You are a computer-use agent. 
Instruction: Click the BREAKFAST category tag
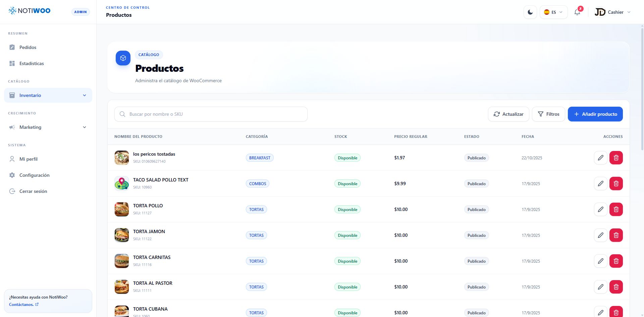point(260,158)
